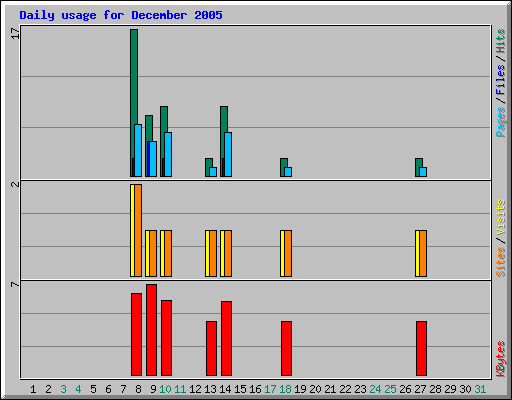The image size is (512, 400).
Task: Click the red KBytes bar for day 18
Action: (x=286, y=349)
